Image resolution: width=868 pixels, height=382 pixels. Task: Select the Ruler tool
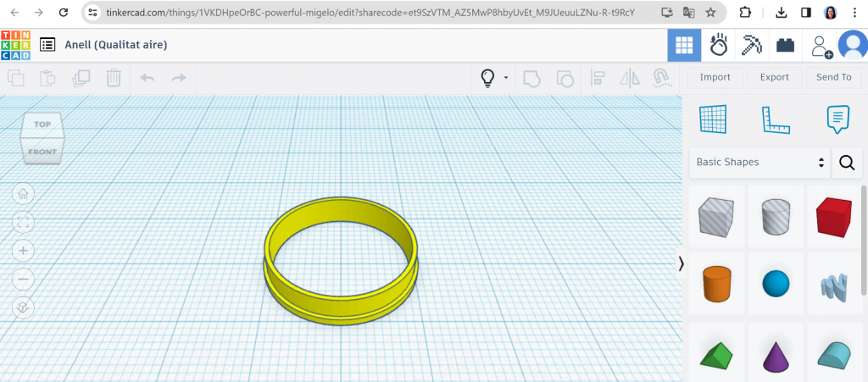tap(775, 119)
